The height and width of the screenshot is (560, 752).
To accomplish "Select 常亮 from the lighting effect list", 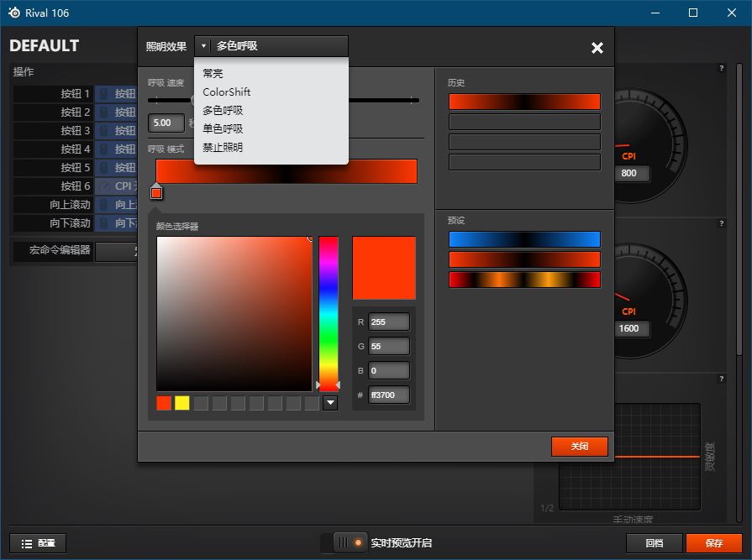I will coord(213,74).
